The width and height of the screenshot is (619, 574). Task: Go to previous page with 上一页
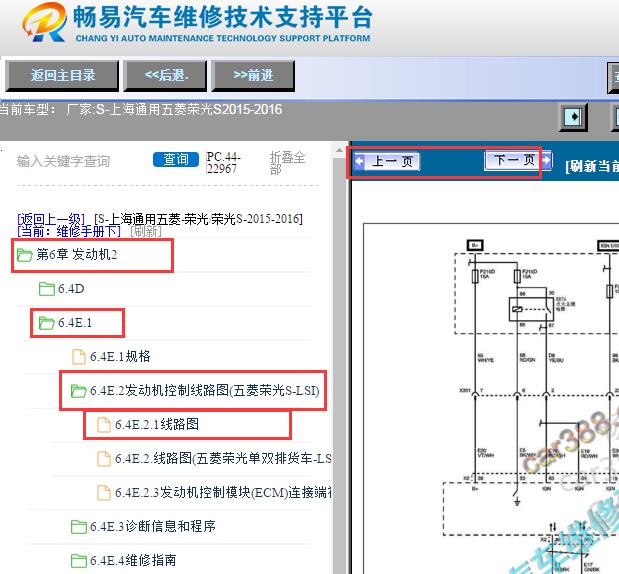pos(387,161)
